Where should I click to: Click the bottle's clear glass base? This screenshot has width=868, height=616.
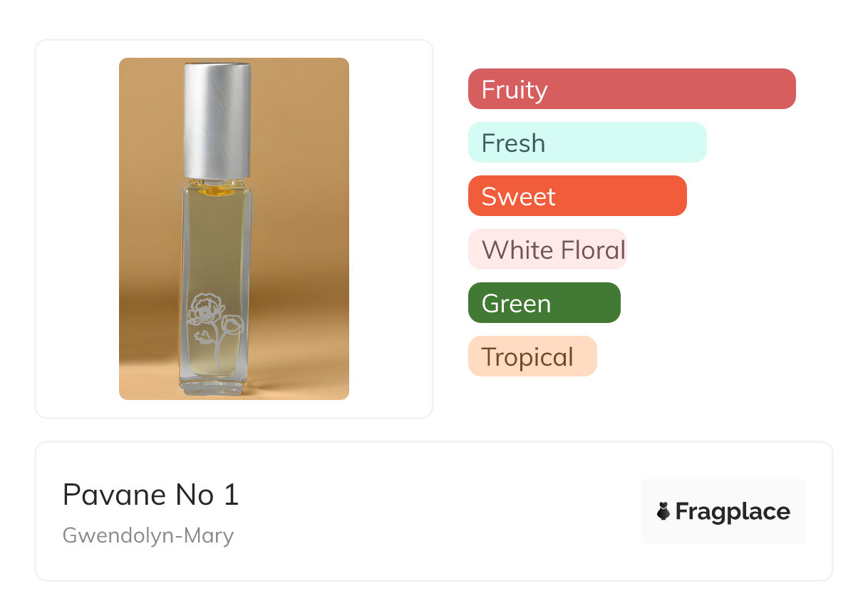(x=215, y=385)
